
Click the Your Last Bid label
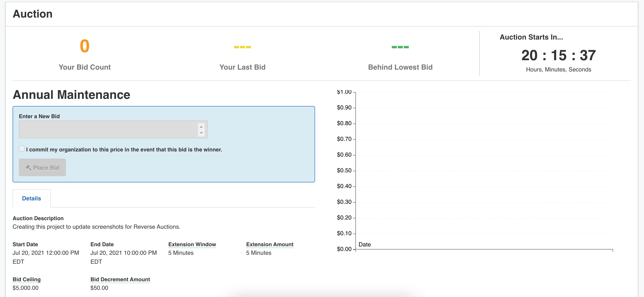[x=242, y=67]
